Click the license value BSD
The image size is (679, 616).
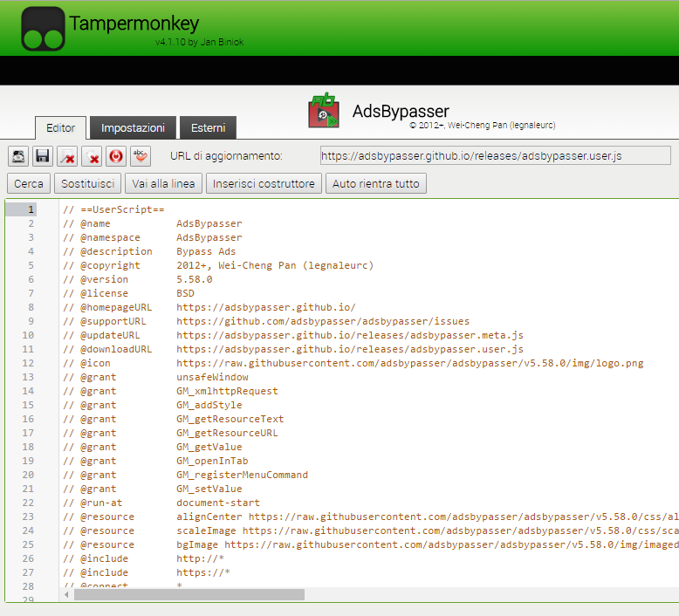coord(185,293)
